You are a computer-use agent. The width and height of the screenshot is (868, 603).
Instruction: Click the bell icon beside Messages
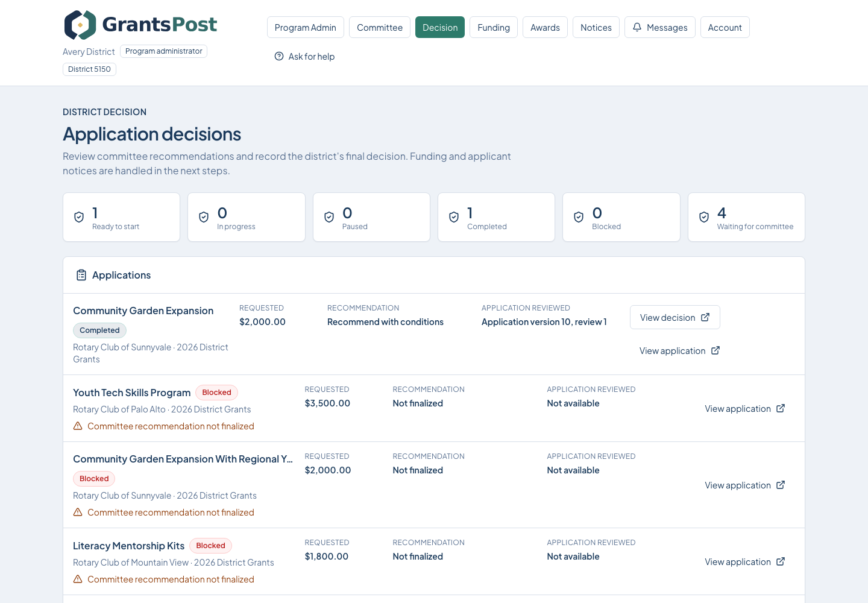click(x=637, y=27)
